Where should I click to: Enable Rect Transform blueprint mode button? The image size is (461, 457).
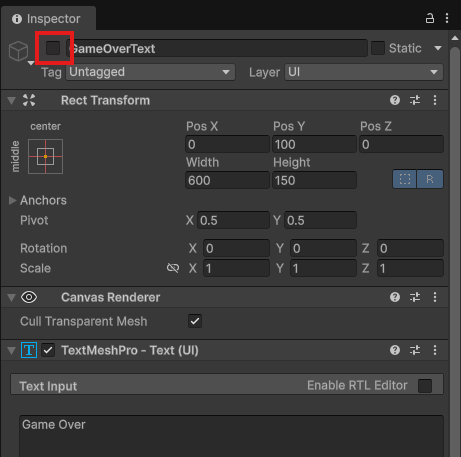405,179
